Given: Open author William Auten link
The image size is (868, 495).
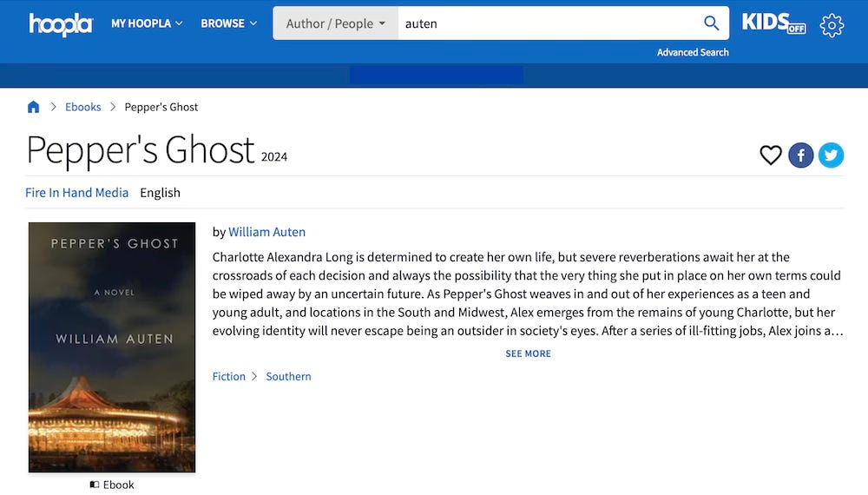Looking at the screenshot, I should (x=266, y=232).
